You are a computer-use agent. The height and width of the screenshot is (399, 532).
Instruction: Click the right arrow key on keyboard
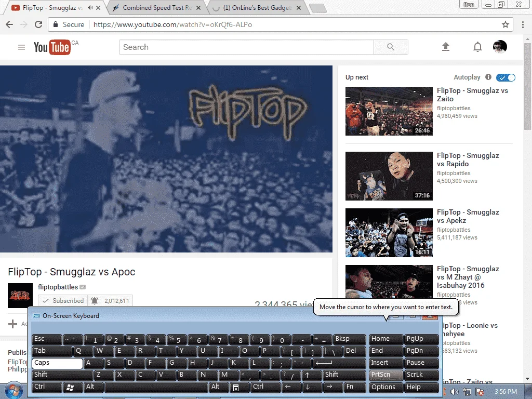coord(332,387)
